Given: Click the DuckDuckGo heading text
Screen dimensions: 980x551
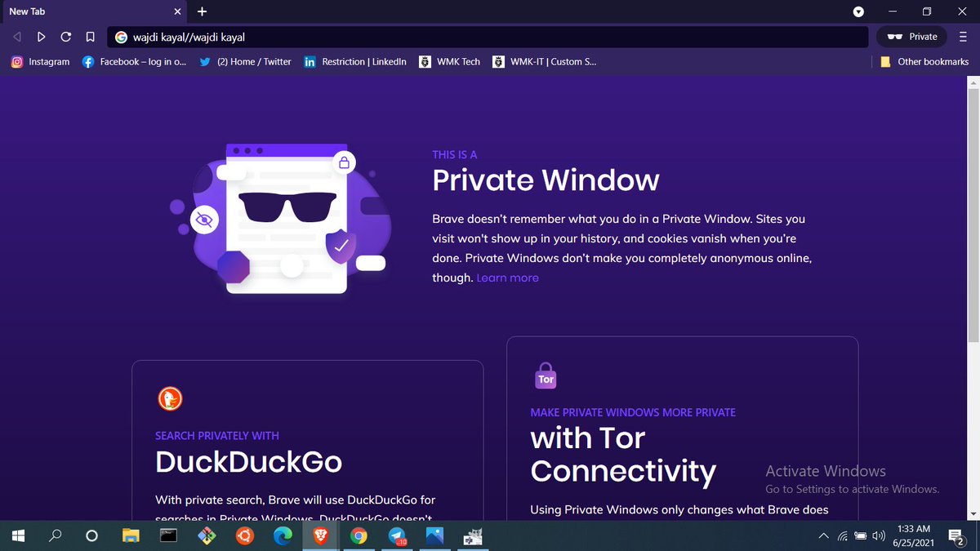Looking at the screenshot, I should 248,462.
